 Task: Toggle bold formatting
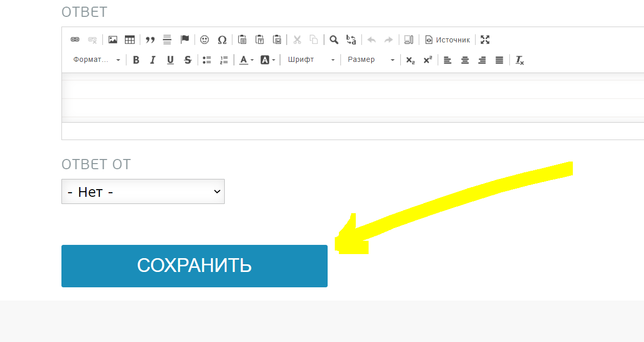click(136, 60)
